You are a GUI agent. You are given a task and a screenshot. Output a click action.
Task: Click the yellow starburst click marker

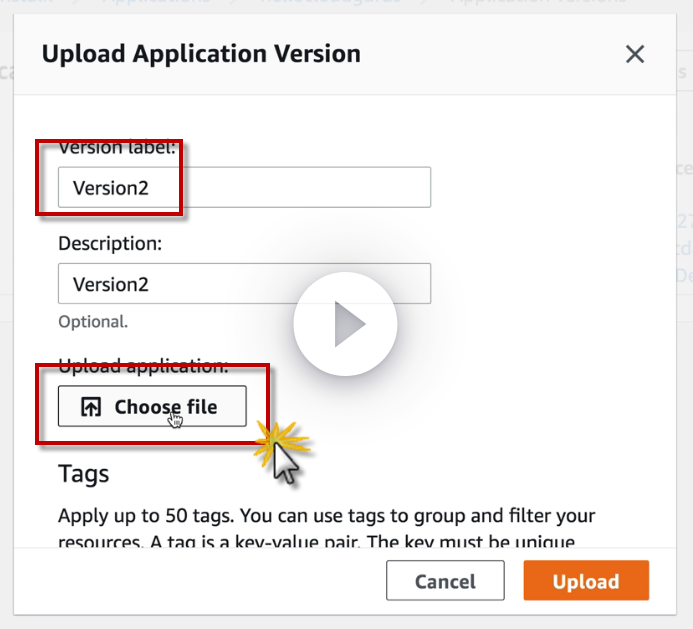coord(271,439)
